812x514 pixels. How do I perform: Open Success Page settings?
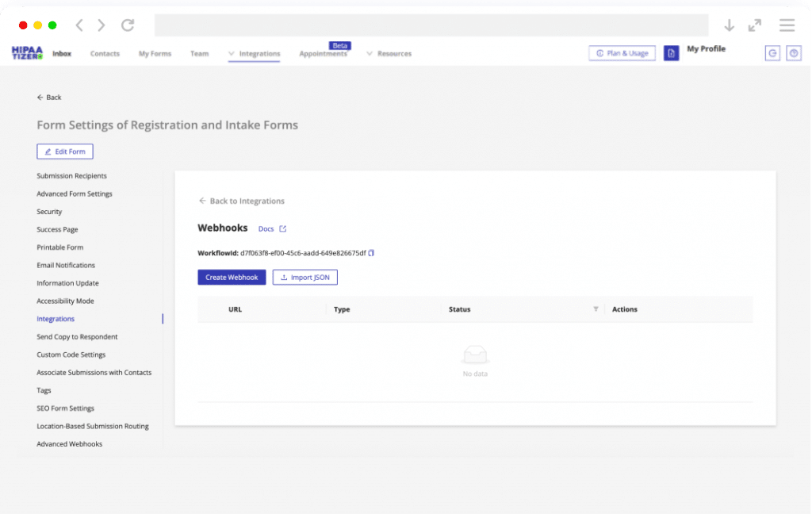pyautogui.click(x=57, y=229)
